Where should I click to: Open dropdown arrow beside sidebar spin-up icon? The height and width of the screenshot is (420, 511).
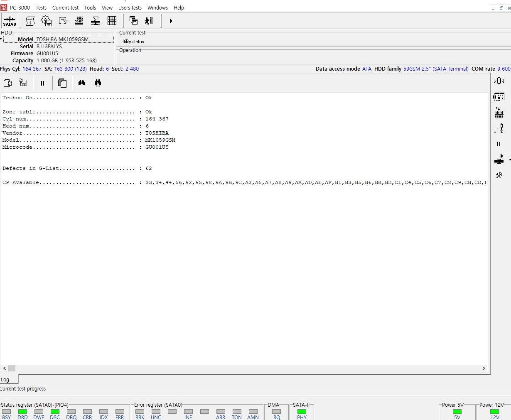coord(509,160)
